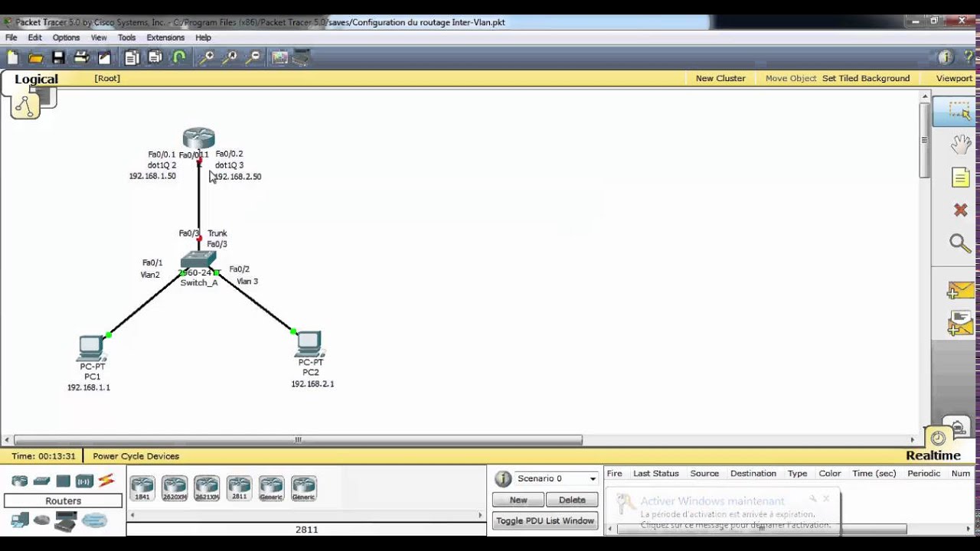
Task: Select Custom Made Devices category icon
Action: (66, 522)
